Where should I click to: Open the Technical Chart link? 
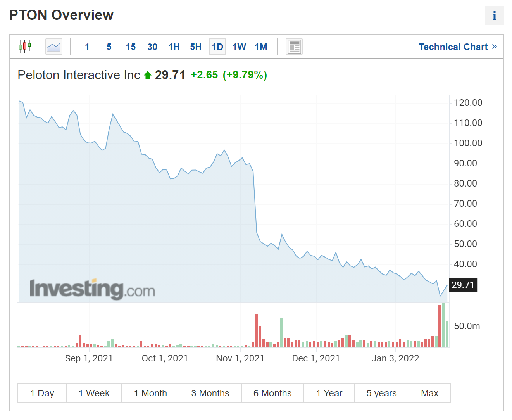[458, 47]
